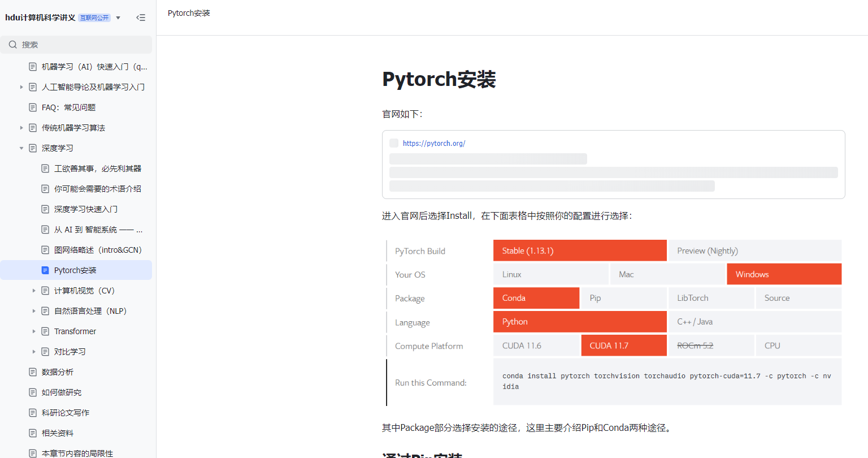The height and width of the screenshot is (458, 868).
Task: Collapse the 深度学习 section arrow
Action: [21, 148]
